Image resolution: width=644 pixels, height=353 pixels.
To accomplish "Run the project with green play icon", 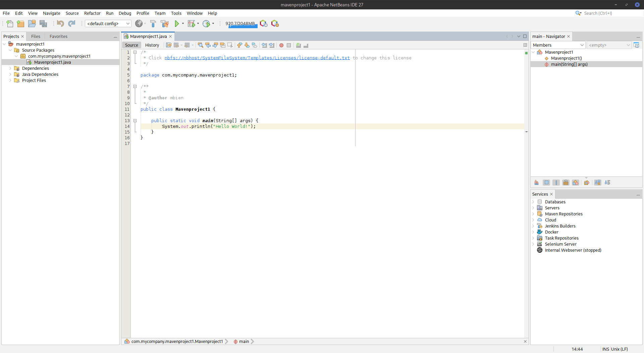I will (177, 23).
